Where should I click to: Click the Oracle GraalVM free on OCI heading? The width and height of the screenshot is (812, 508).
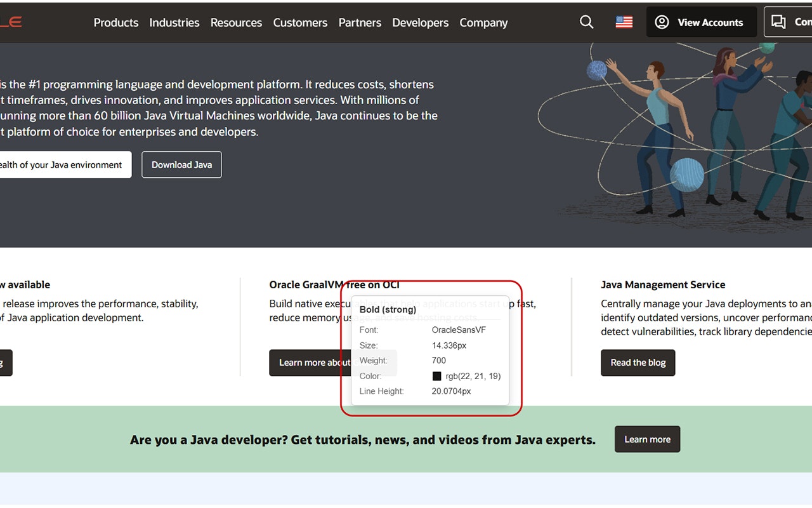[x=334, y=284]
